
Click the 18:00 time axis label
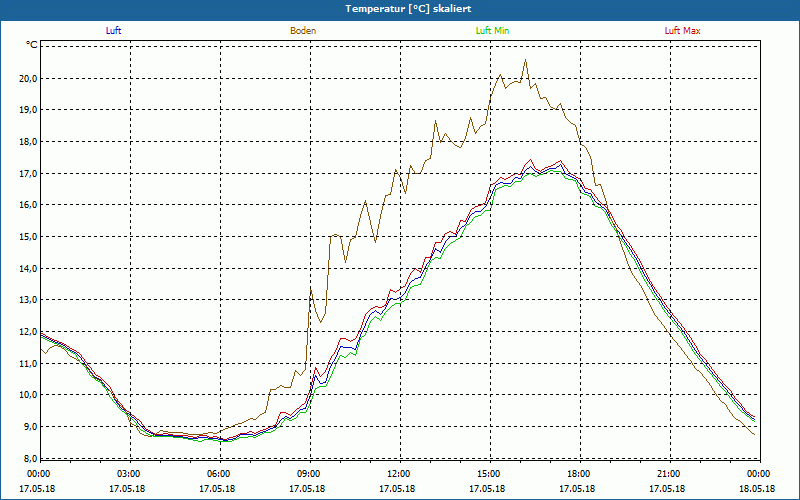(580, 474)
